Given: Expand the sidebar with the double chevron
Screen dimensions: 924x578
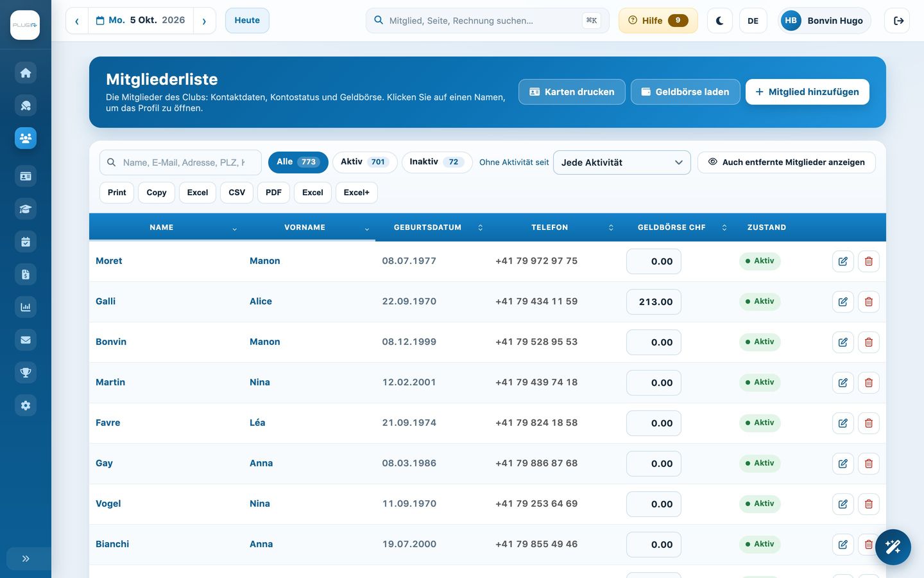Looking at the screenshot, I should click(26, 559).
